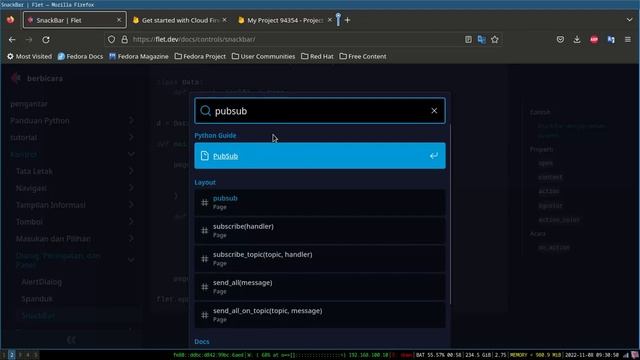Viewport: 640px width, 360px height.
Task: Click the site security padlock icon
Action: tap(124, 40)
